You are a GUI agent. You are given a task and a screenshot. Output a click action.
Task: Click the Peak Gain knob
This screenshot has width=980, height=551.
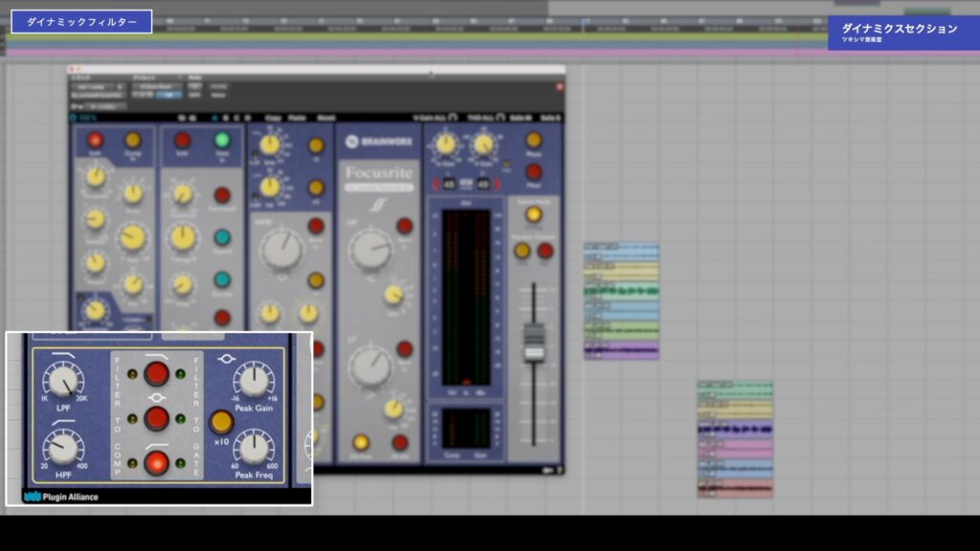coord(254,381)
